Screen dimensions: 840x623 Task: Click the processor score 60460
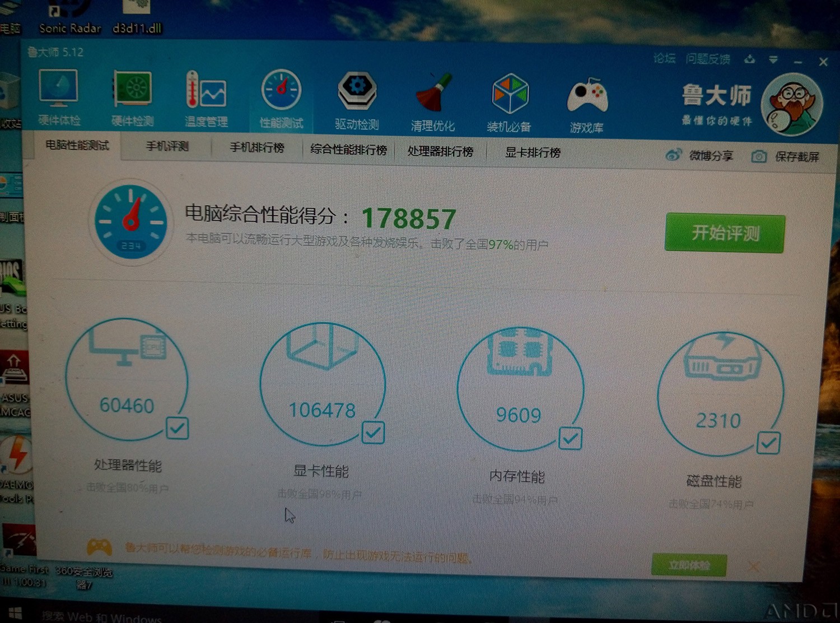click(x=127, y=405)
